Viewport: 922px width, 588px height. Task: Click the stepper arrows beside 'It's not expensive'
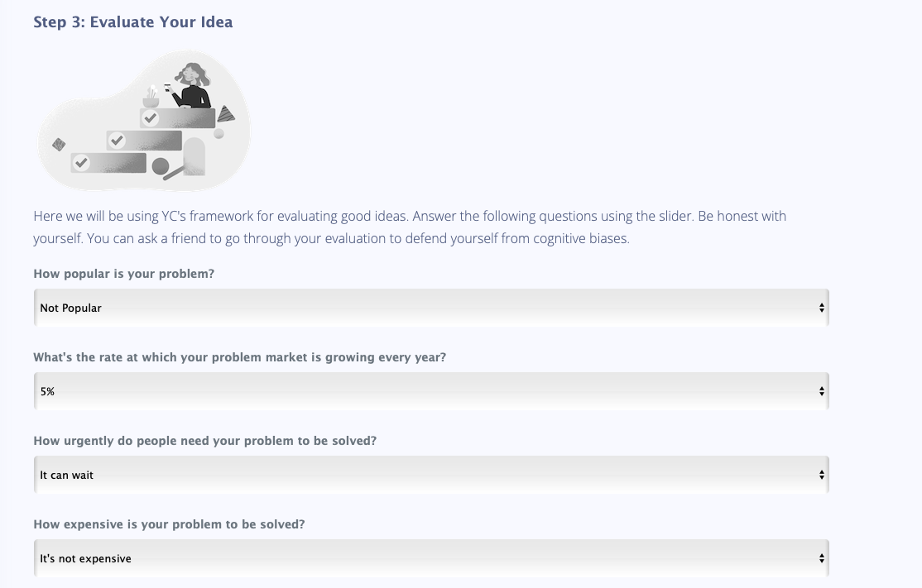[820, 557]
